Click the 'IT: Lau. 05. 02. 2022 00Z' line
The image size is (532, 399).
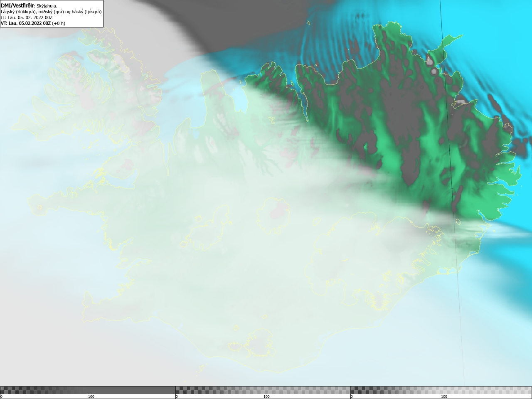click(x=27, y=17)
